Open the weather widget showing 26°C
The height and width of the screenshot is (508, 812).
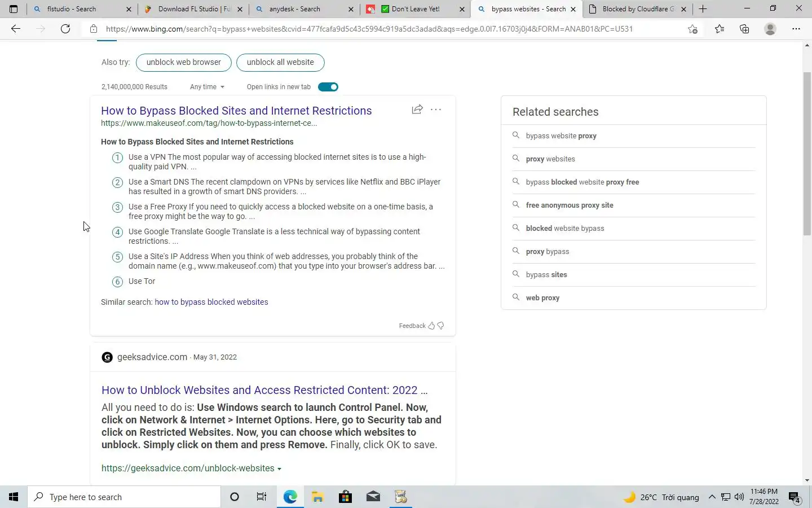(661, 497)
